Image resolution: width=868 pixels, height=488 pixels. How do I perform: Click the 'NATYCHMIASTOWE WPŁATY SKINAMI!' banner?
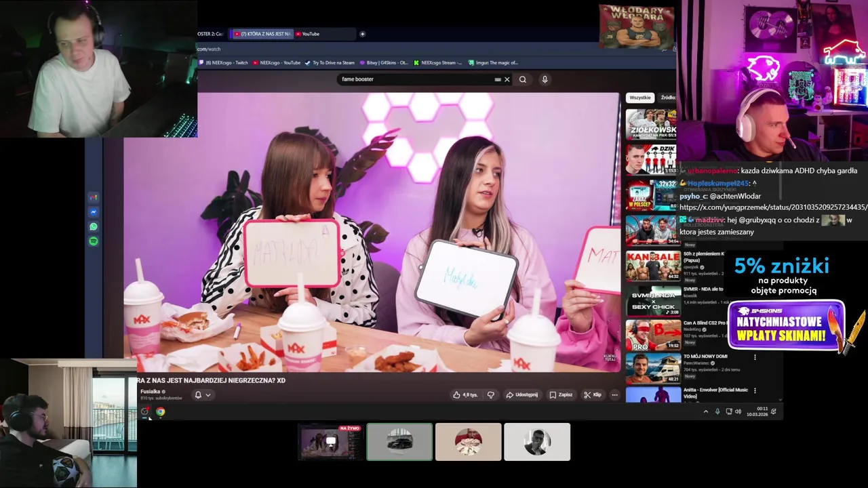[787, 325]
